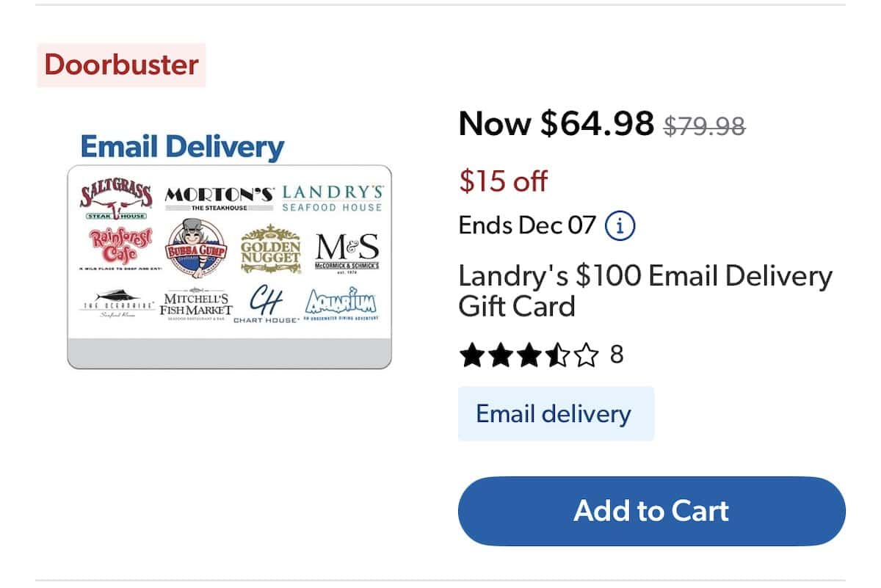Screen dimensions: 881x588
Task: Click the Doorbuster label
Action: (x=121, y=65)
